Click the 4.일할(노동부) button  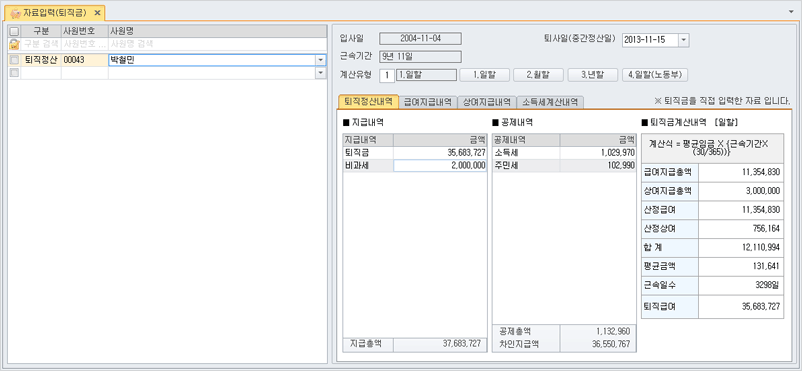point(655,75)
